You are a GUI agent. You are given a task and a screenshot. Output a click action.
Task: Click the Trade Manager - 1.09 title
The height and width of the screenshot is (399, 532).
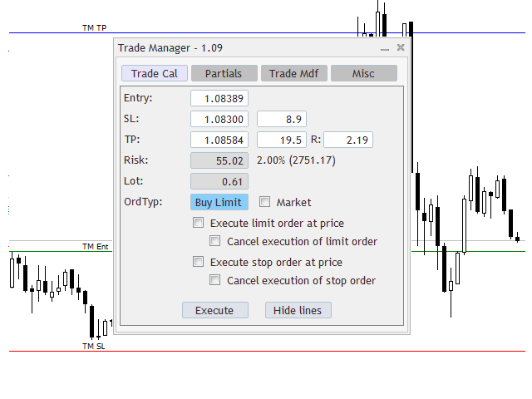(170, 48)
